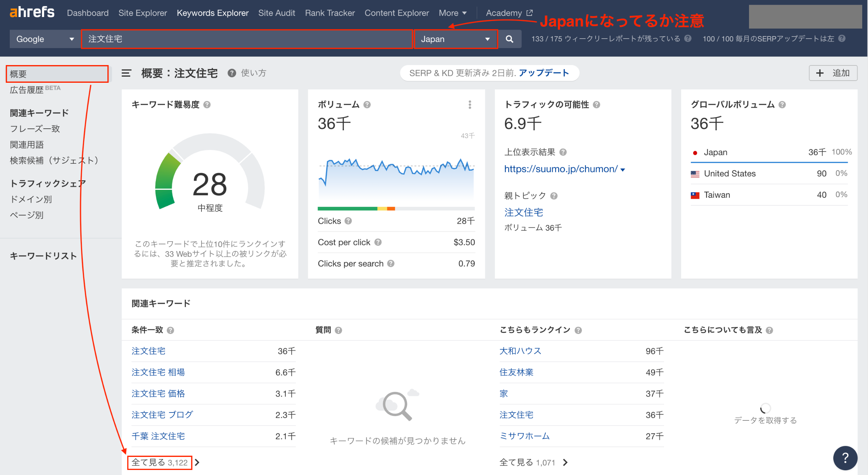Click the Japan row in global volume
The image size is (868, 475).
tap(769, 152)
